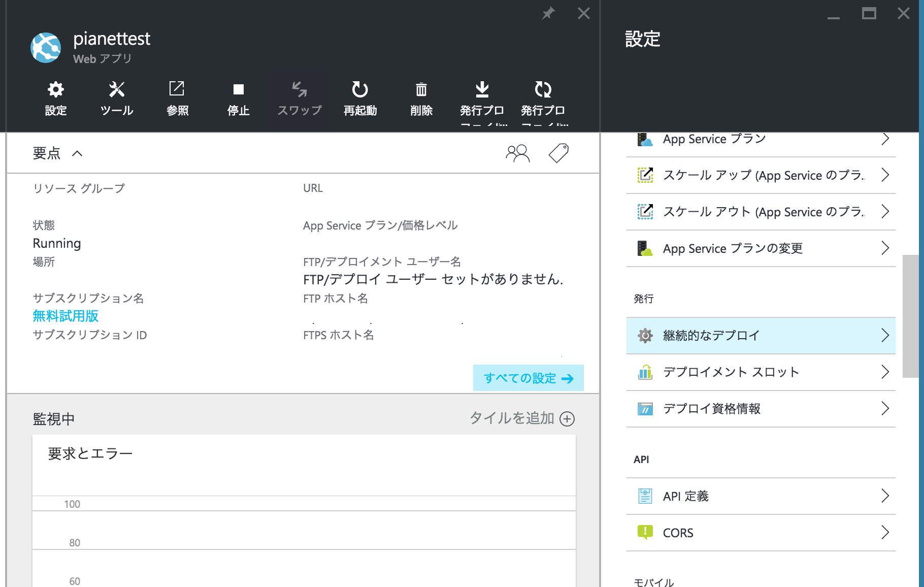Click the pianettest web app logo
The width and height of the screenshot is (924, 587).
tap(46, 48)
